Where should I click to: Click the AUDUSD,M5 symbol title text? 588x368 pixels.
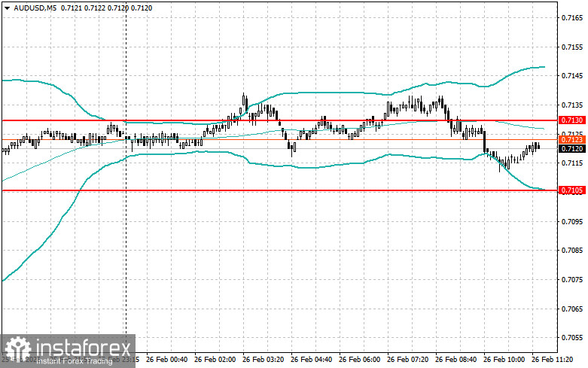[35, 8]
